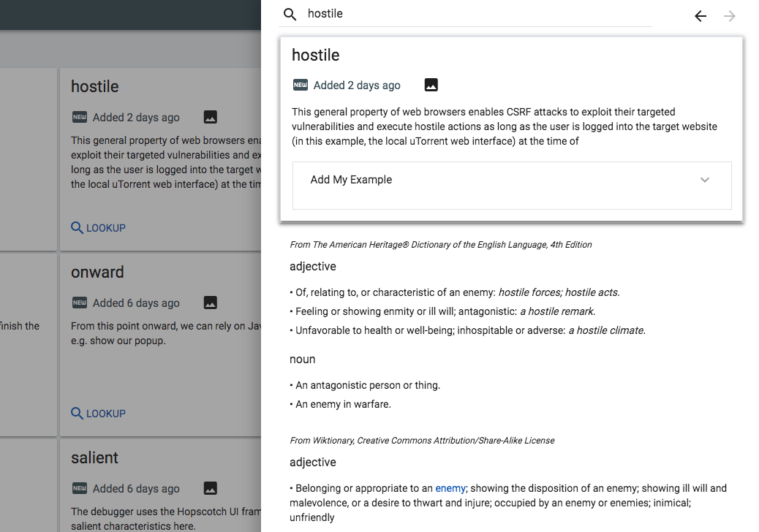Click the image icon on background hostile card
This screenshot has height=532, width=759.
[210, 117]
